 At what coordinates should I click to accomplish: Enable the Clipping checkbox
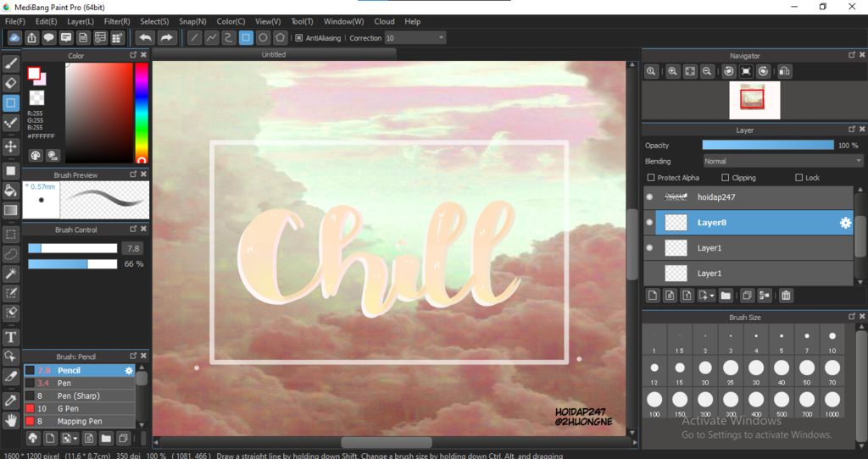pos(726,178)
